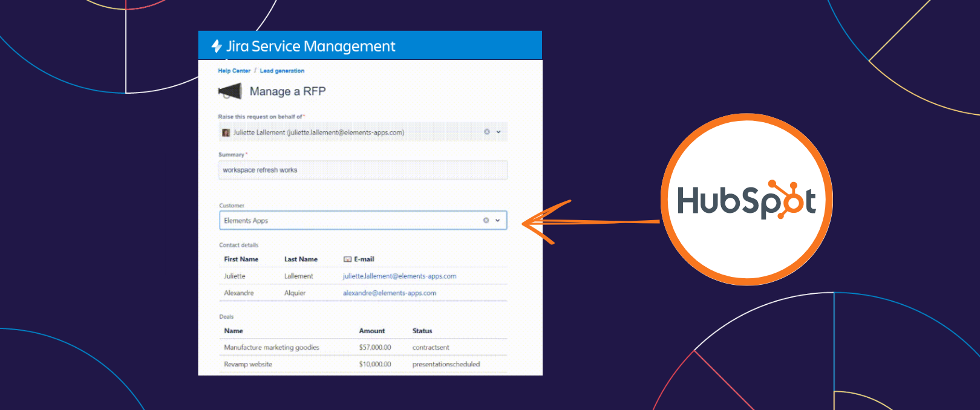Screen dimensions: 980x410
Task: Click the 'Juliette' first name cell
Action: pos(235,276)
